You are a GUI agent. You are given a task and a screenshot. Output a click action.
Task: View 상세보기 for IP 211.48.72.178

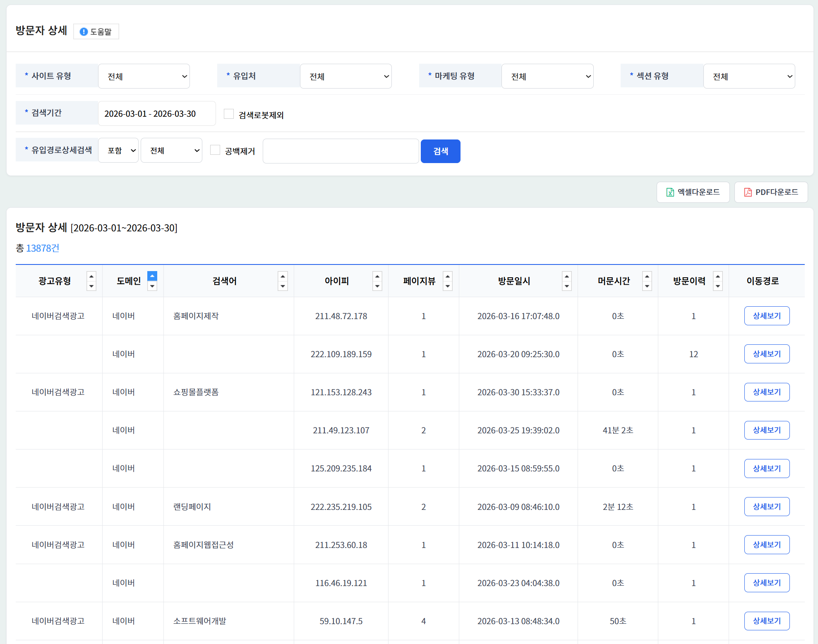click(767, 316)
